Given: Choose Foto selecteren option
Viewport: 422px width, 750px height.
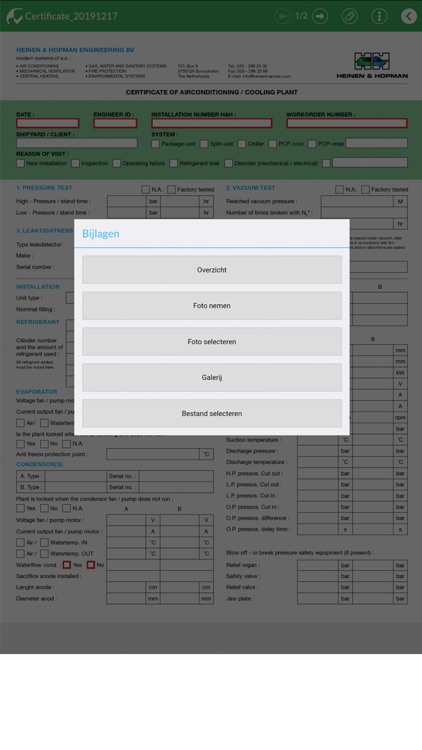Looking at the screenshot, I should 212,342.
